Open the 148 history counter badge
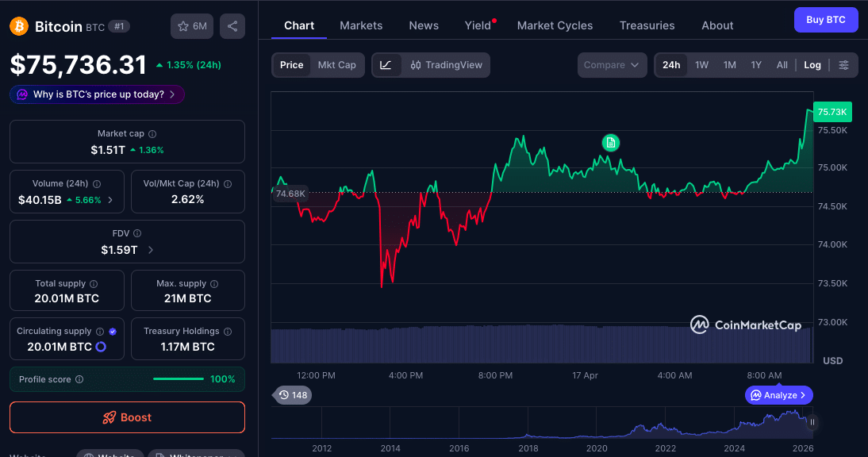Image resolution: width=868 pixels, height=457 pixels. click(292, 395)
